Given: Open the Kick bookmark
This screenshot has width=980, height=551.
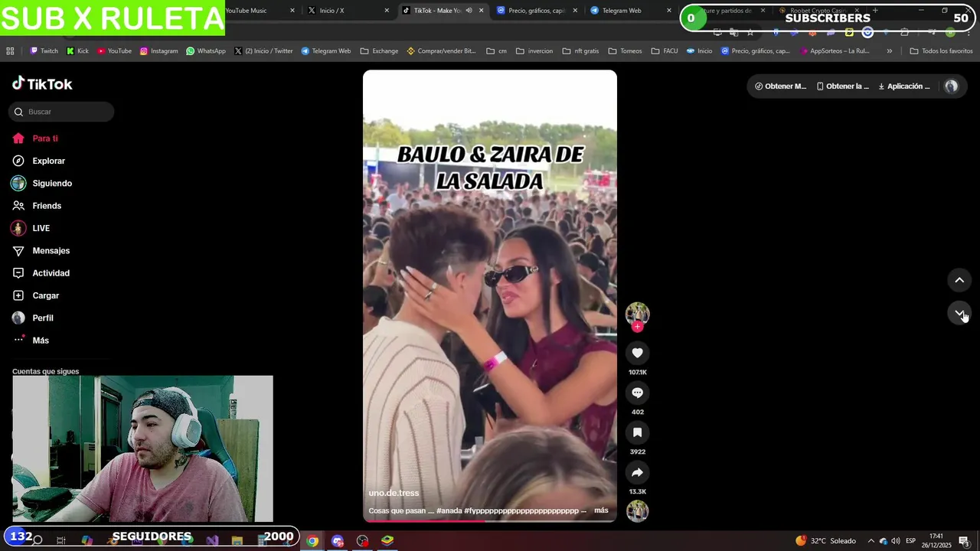Looking at the screenshot, I should click(x=77, y=51).
